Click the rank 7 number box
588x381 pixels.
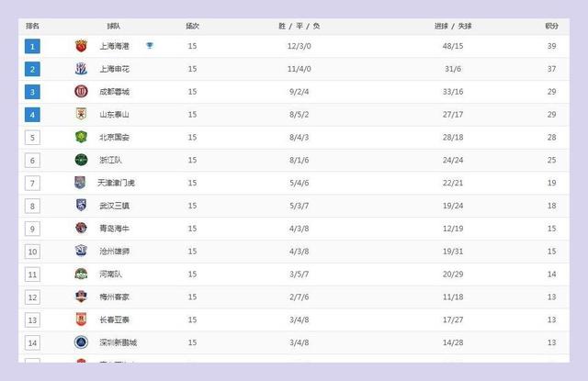pos(32,184)
